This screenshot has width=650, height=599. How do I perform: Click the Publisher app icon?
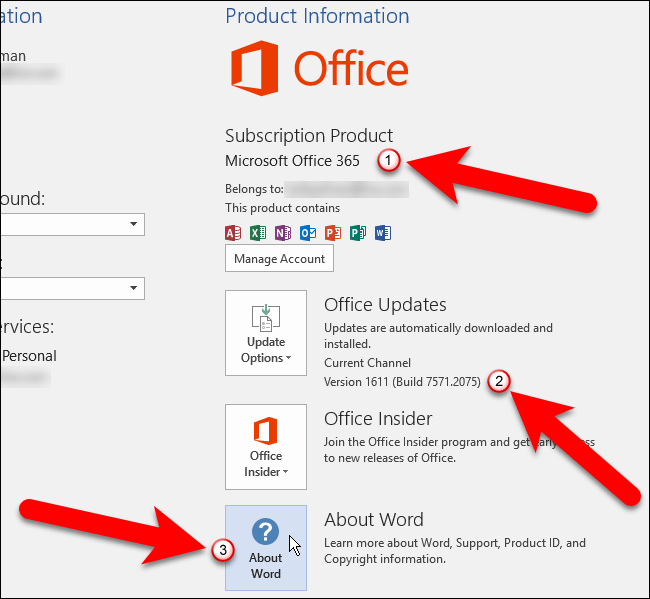(358, 233)
